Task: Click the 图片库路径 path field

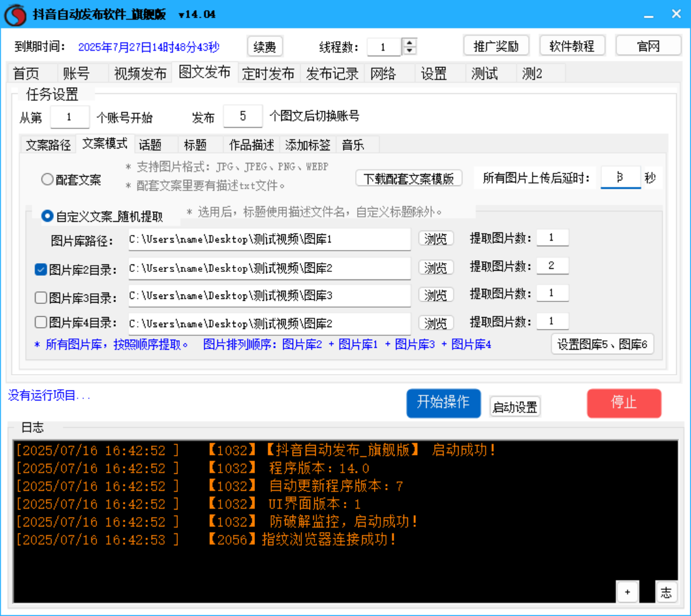Action: pyautogui.click(x=269, y=239)
